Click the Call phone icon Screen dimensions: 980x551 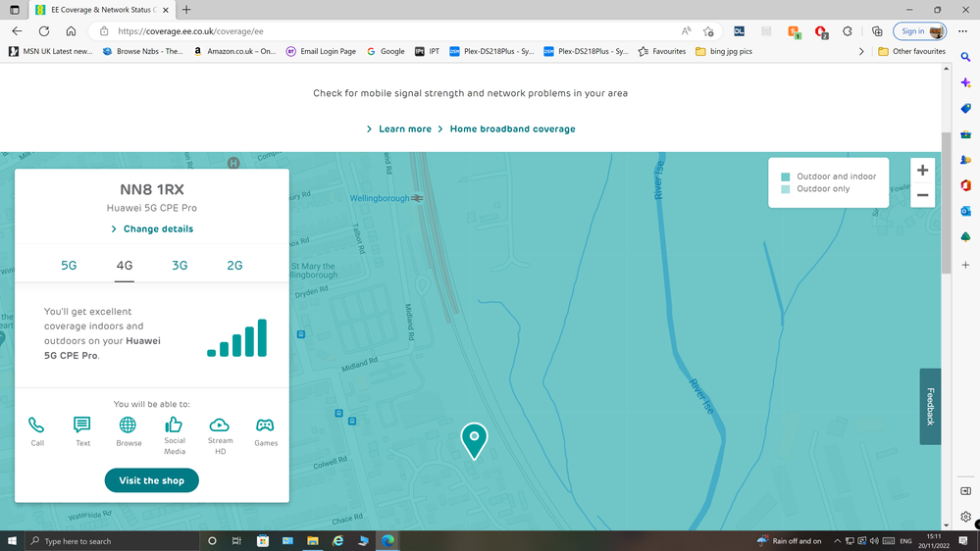pyautogui.click(x=36, y=426)
